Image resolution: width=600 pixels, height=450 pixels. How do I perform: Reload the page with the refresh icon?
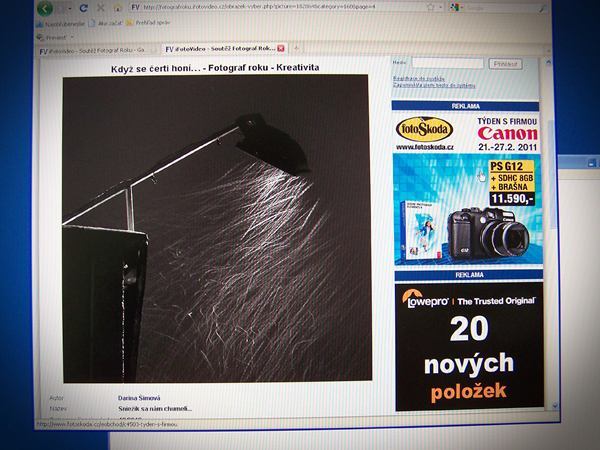point(83,8)
